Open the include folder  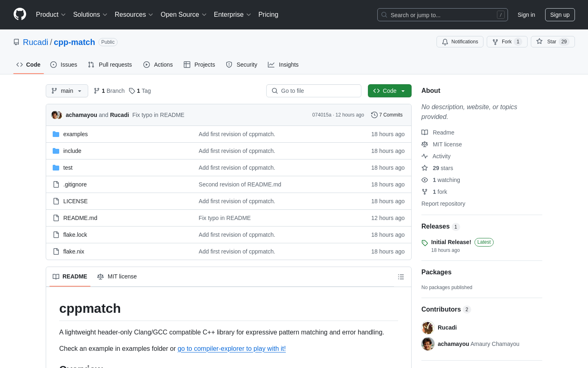[x=72, y=151]
